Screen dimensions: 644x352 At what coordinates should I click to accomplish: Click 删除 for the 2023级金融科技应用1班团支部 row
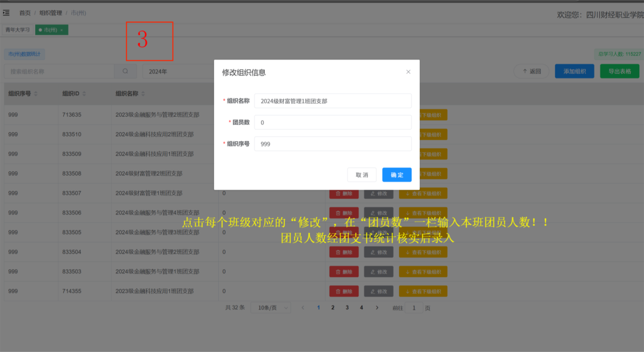344,291
